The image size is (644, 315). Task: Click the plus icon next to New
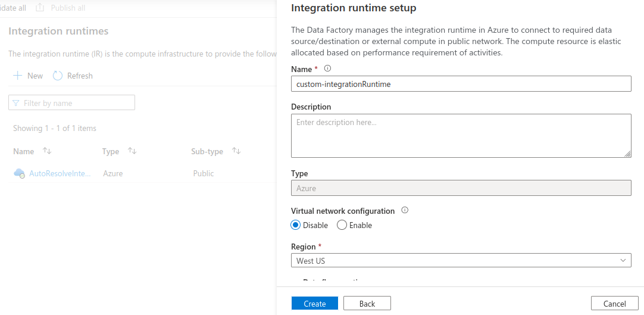pos(18,76)
